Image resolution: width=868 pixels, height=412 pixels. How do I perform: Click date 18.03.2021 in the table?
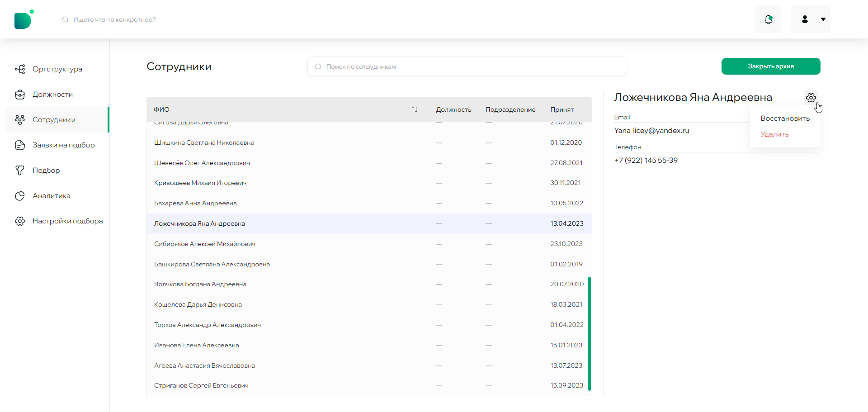point(566,304)
